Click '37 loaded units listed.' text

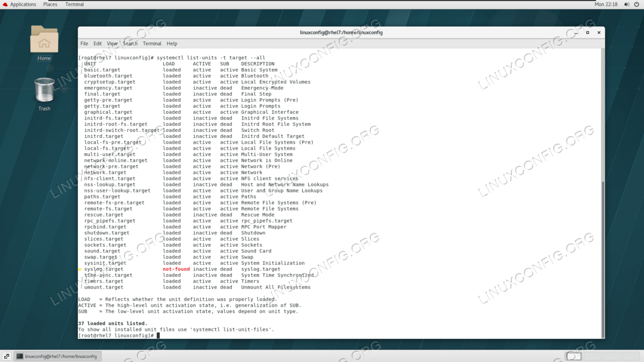[x=113, y=323]
